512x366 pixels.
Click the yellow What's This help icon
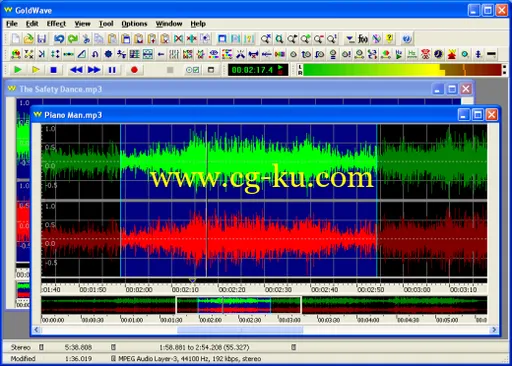389,39
